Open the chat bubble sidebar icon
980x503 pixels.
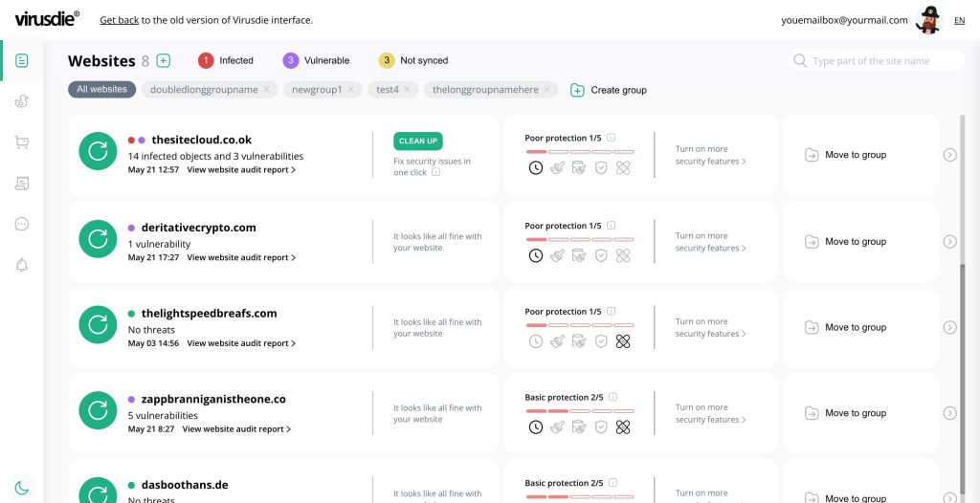click(x=22, y=224)
